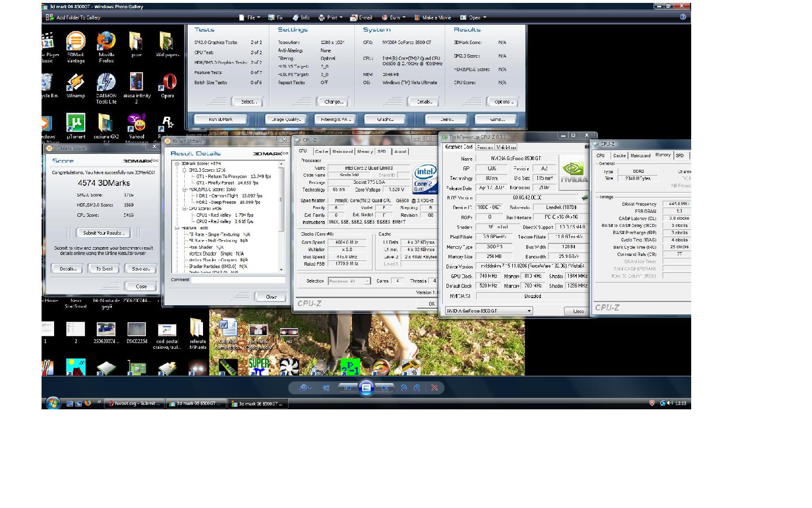This screenshot has height=508, width=812.
Task: Show photo Info pane
Action: [x=301, y=17]
